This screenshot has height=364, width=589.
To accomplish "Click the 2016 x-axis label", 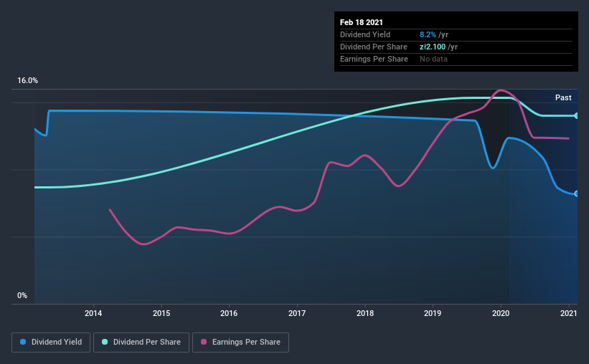I will 229,313.
